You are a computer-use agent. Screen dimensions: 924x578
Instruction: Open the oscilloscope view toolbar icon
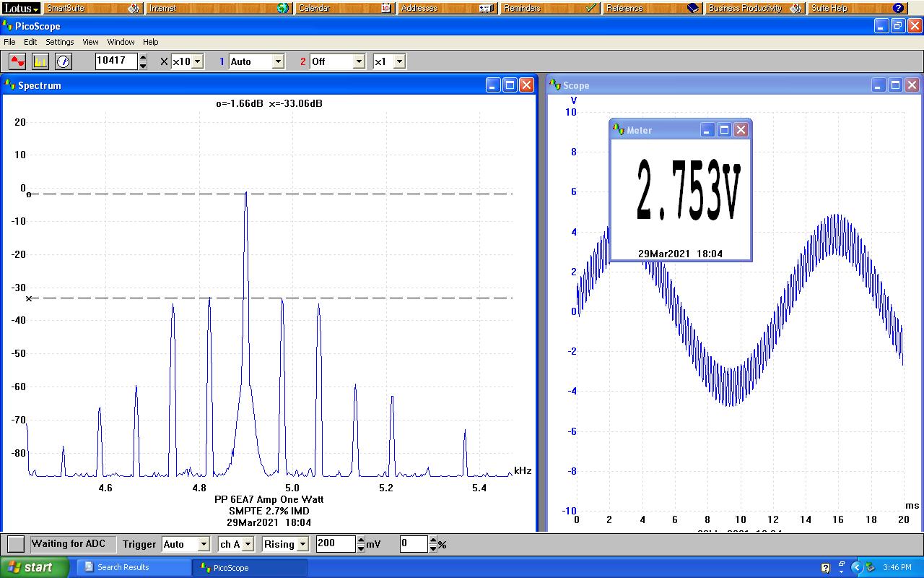(17, 61)
